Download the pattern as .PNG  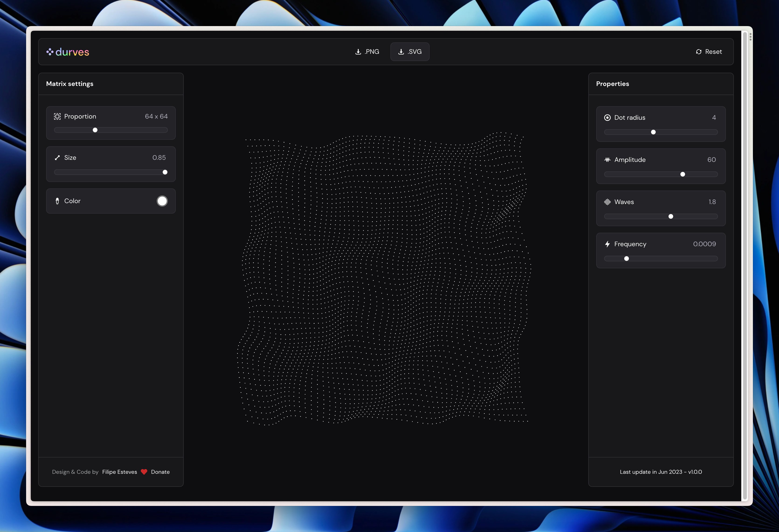point(367,52)
